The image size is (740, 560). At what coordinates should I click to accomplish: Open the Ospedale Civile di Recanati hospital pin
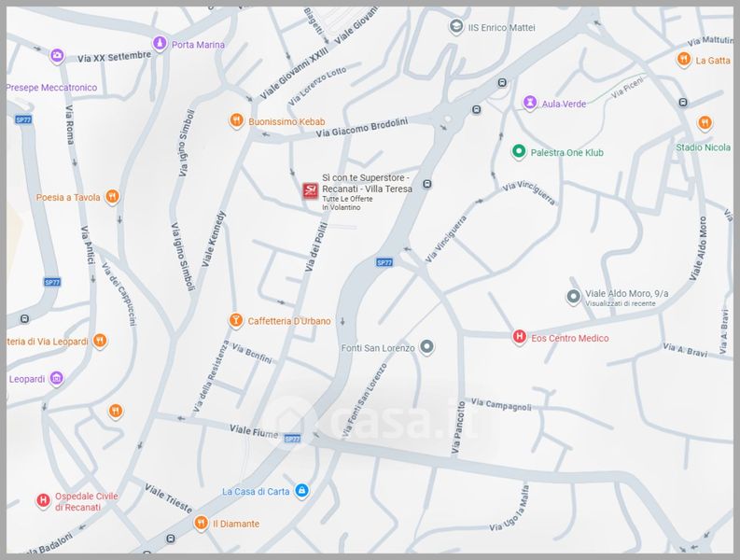tap(43, 500)
